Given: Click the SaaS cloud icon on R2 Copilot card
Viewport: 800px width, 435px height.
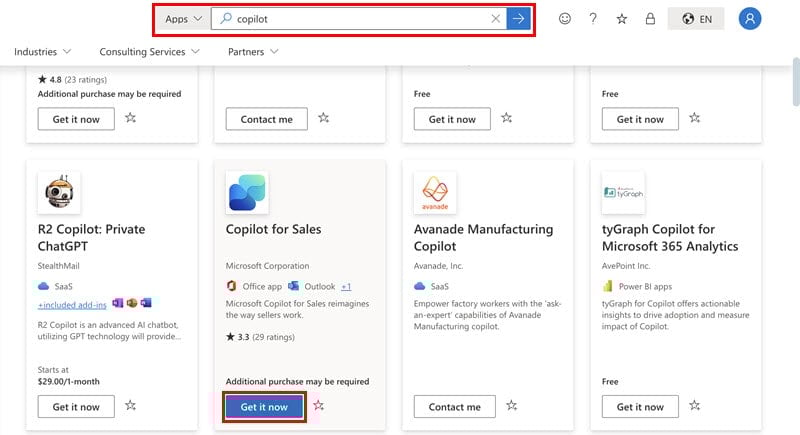Looking at the screenshot, I should (44, 286).
